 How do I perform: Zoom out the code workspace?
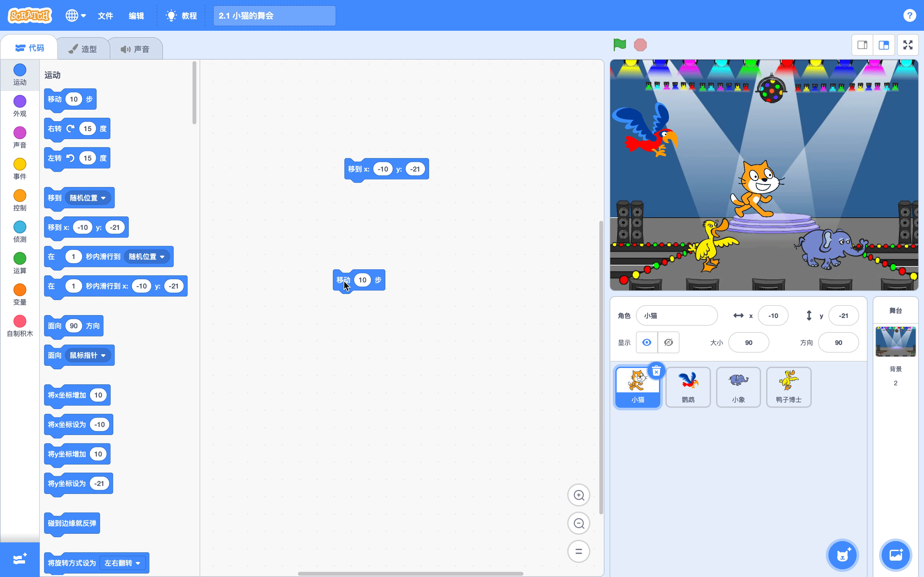tap(578, 523)
